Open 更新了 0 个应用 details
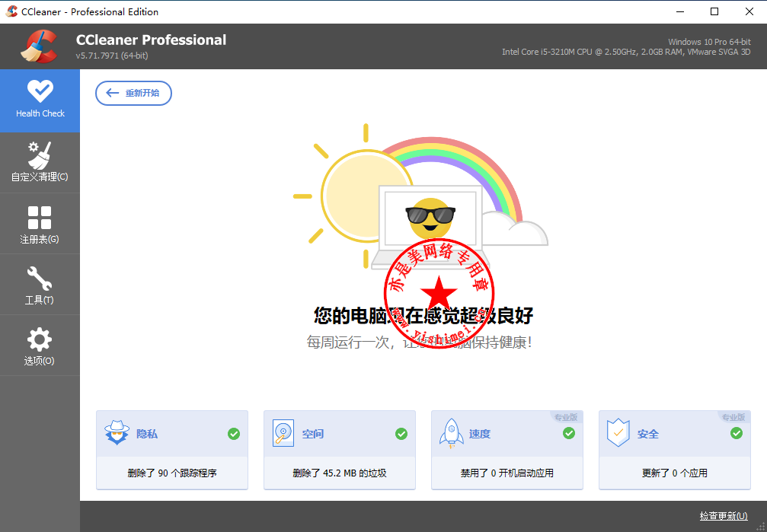This screenshot has height=532, width=767. (675, 473)
